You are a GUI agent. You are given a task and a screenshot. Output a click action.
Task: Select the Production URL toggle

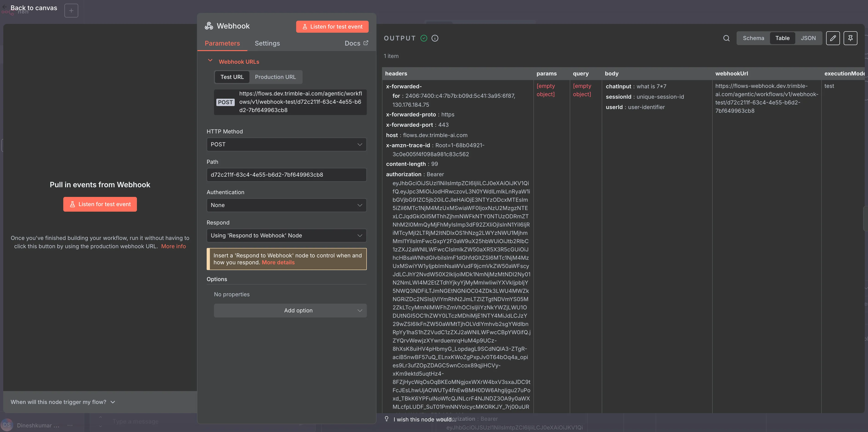point(275,77)
